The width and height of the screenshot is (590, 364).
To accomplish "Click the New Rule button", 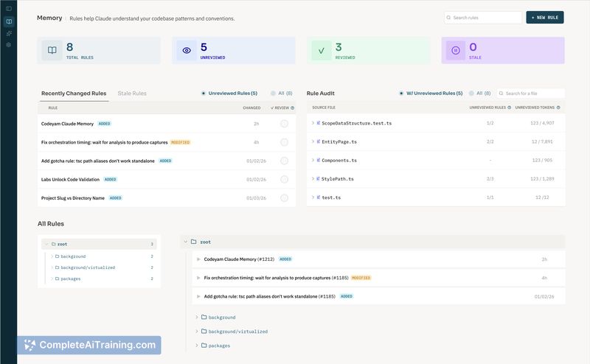I will pyautogui.click(x=544, y=17).
